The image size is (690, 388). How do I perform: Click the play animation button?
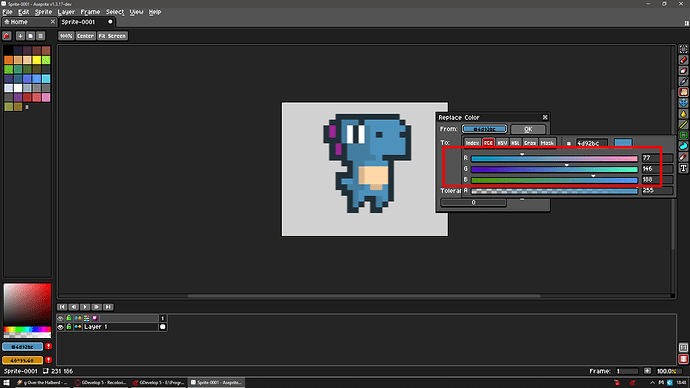tap(85, 307)
